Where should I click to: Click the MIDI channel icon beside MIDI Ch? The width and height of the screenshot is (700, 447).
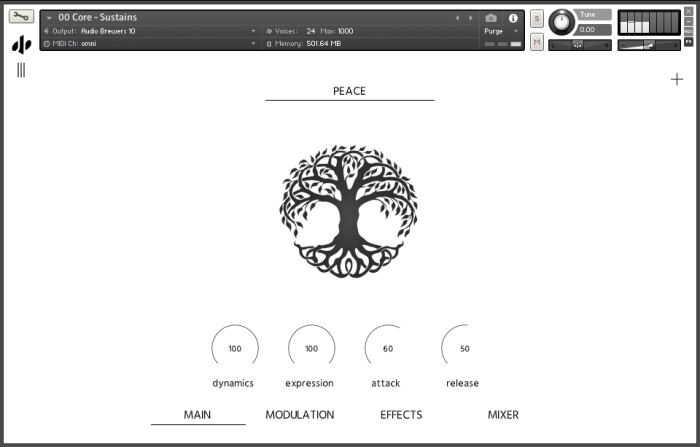click(x=46, y=44)
